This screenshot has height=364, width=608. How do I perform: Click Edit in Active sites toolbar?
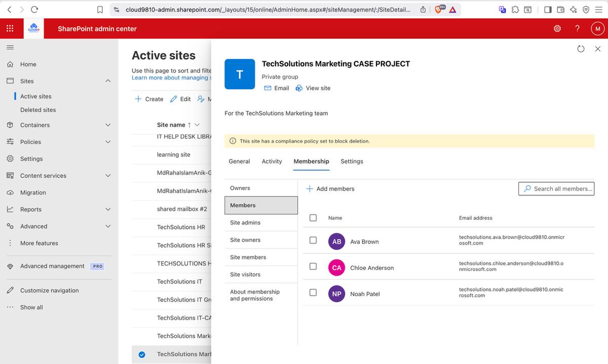(x=180, y=99)
